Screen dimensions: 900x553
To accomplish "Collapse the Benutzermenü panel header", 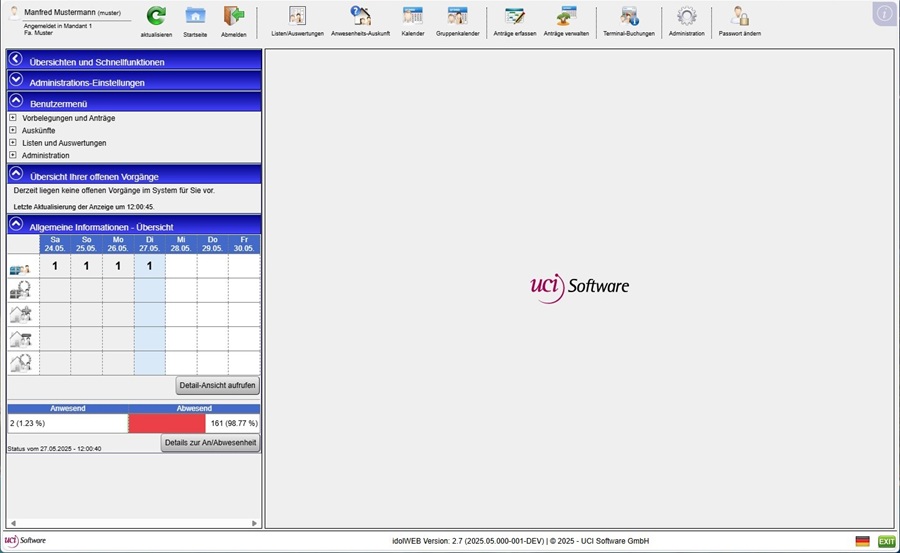I will point(16,101).
